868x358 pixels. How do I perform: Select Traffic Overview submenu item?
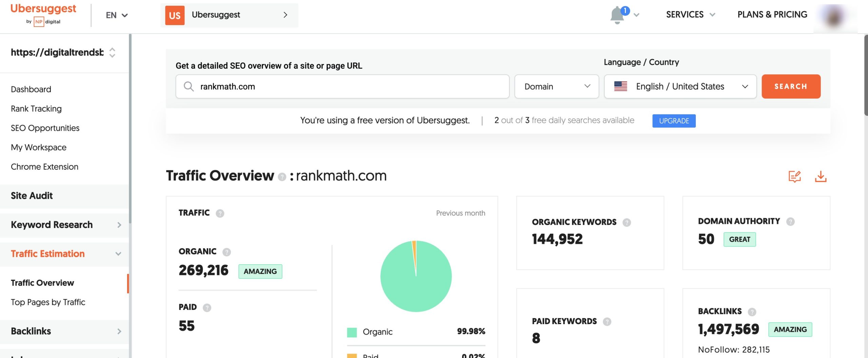42,283
